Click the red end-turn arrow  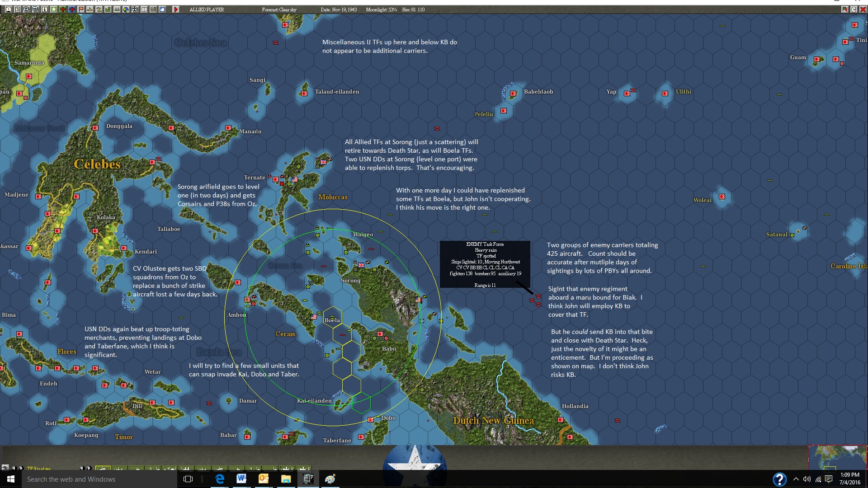(176, 9)
